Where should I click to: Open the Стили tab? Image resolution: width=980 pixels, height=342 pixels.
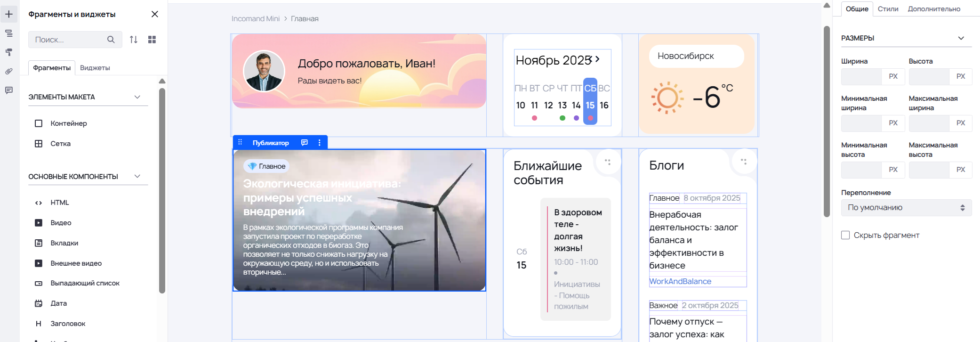tap(888, 9)
